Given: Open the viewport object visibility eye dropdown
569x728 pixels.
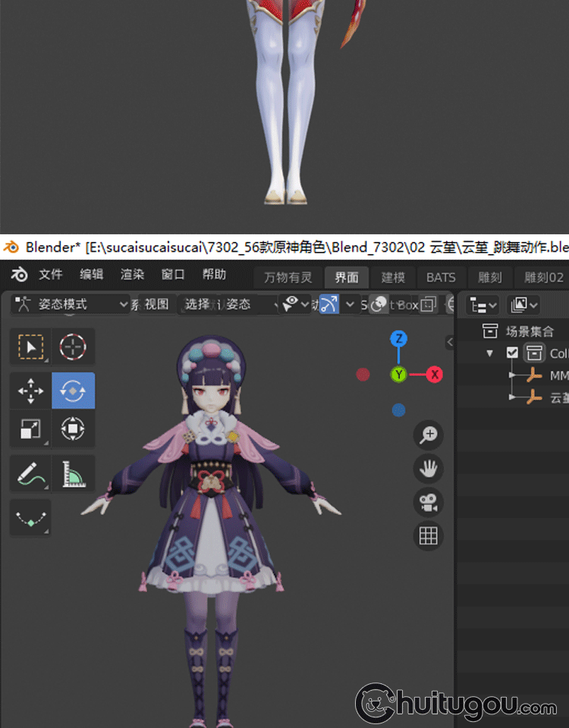Looking at the screenshot, I should point(296,305).
